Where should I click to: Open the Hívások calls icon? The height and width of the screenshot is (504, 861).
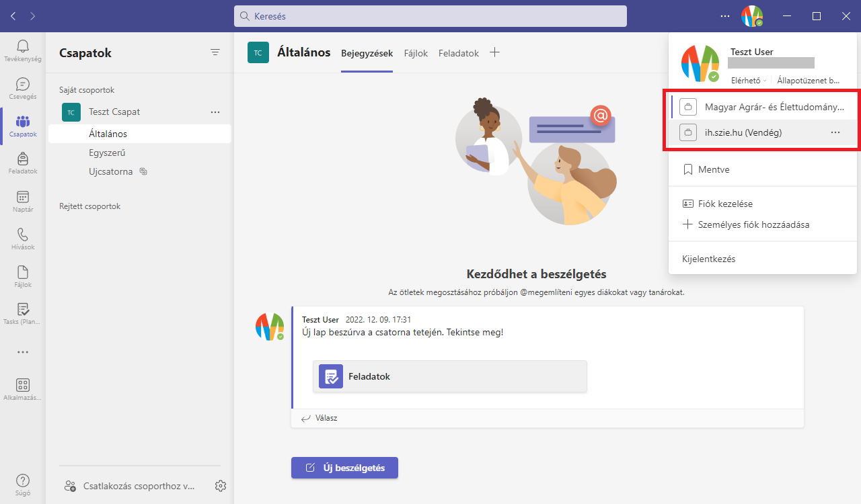point(23,238)
